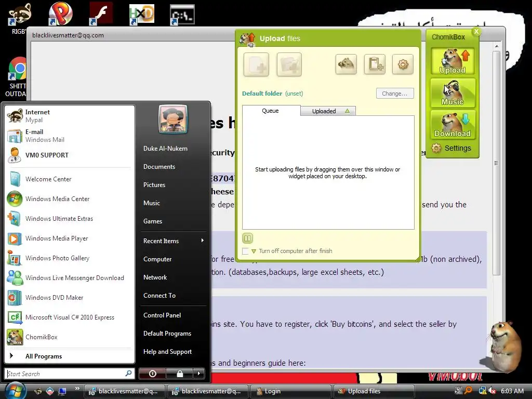The image size is (532, 399).
Task: Expand shutdown options arrow
Action: [x=199, y=374]
